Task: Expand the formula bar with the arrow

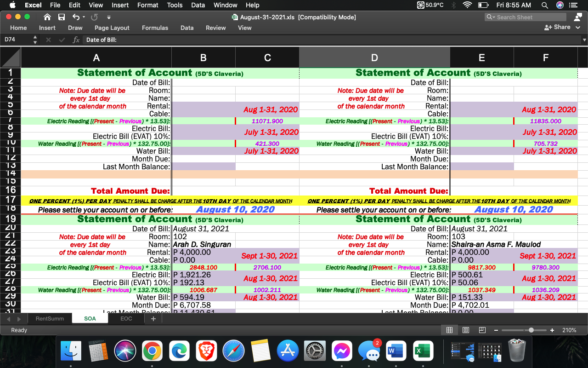Action: [x=584, y=40]
